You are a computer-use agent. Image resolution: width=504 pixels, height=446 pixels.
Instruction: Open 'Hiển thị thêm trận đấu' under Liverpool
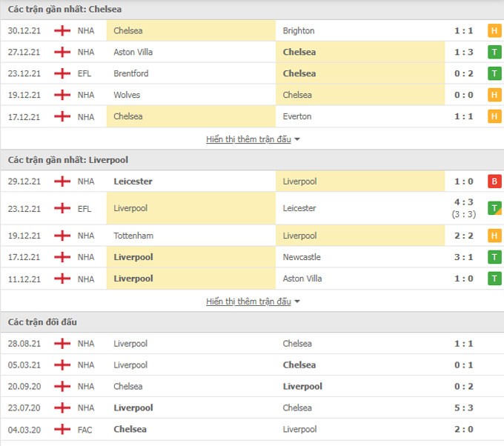point(248,302)
